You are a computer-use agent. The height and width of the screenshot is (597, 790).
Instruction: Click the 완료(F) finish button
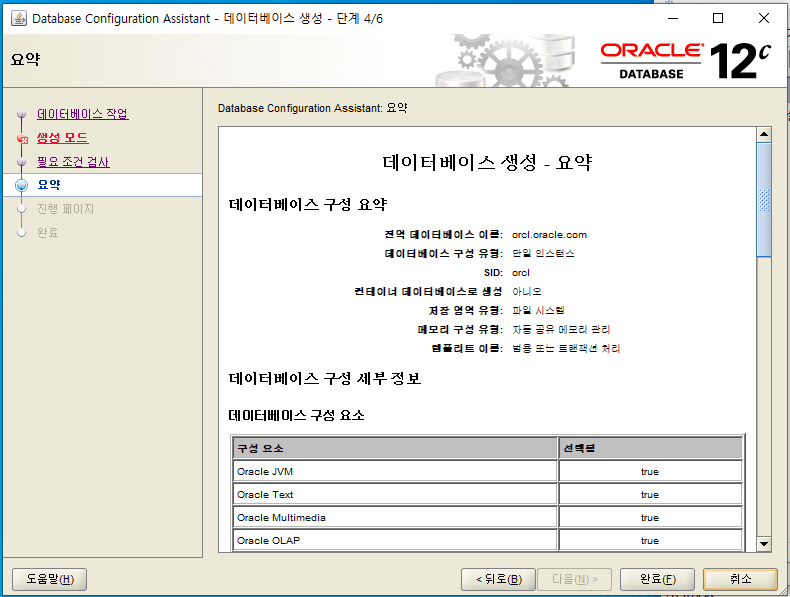click(x=657, y=579)
